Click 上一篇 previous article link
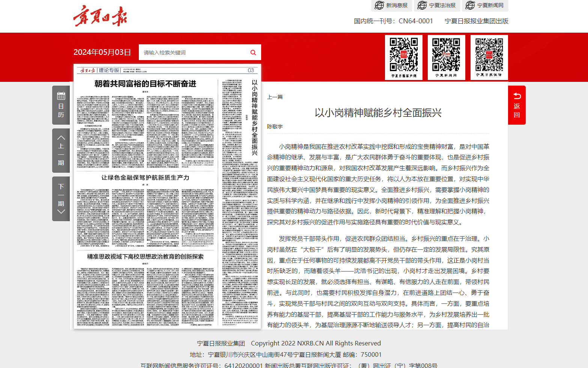This screenshot has height=368, width=588. click(x=275, y=97)
